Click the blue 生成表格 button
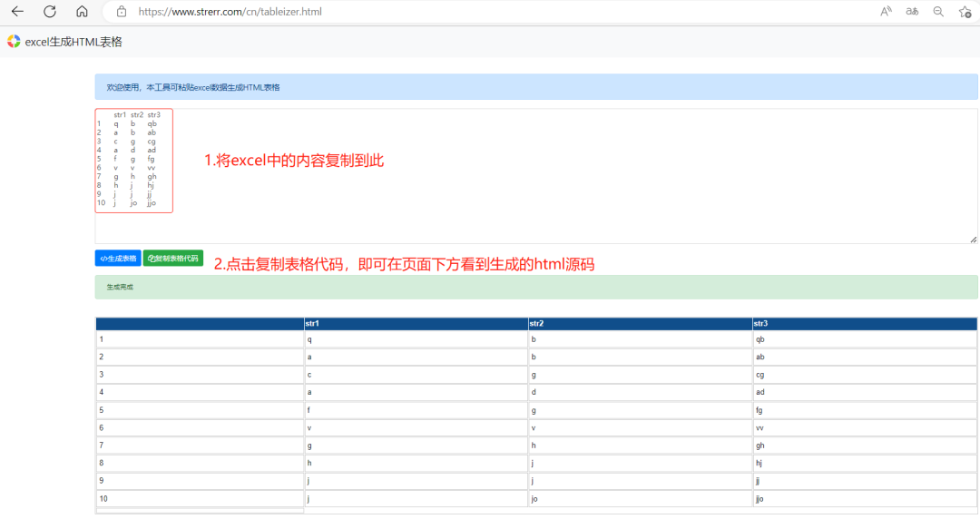The width and height of the screenshot is (980, 519). (x=118, y=259)
